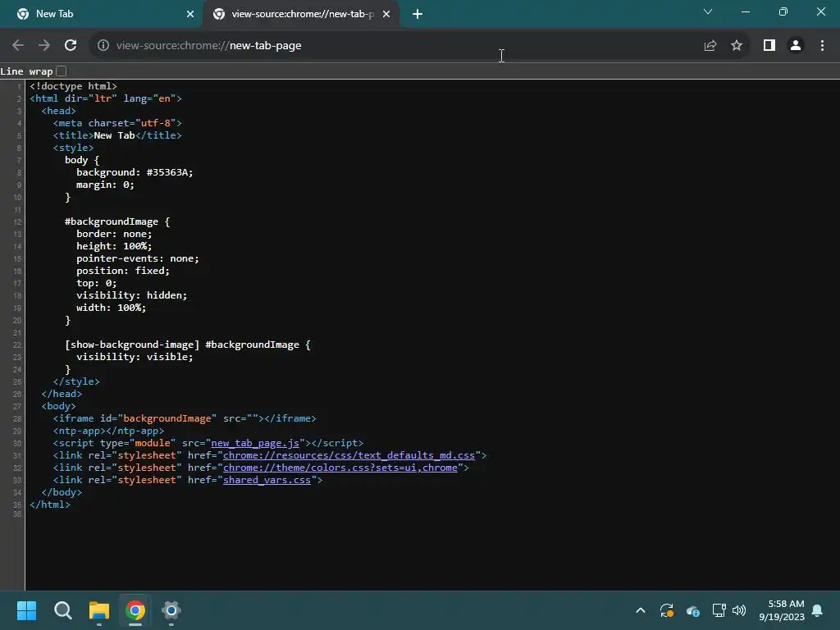Open the Windows Start menu
This screenshot has height=630, width=840.
27,610
